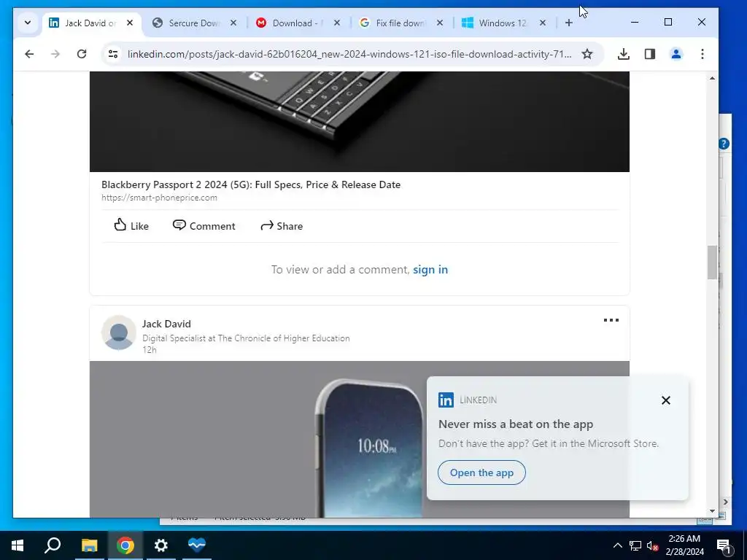Open the Chrome three-dot menu
747x560 pixels.
point(703,54)
